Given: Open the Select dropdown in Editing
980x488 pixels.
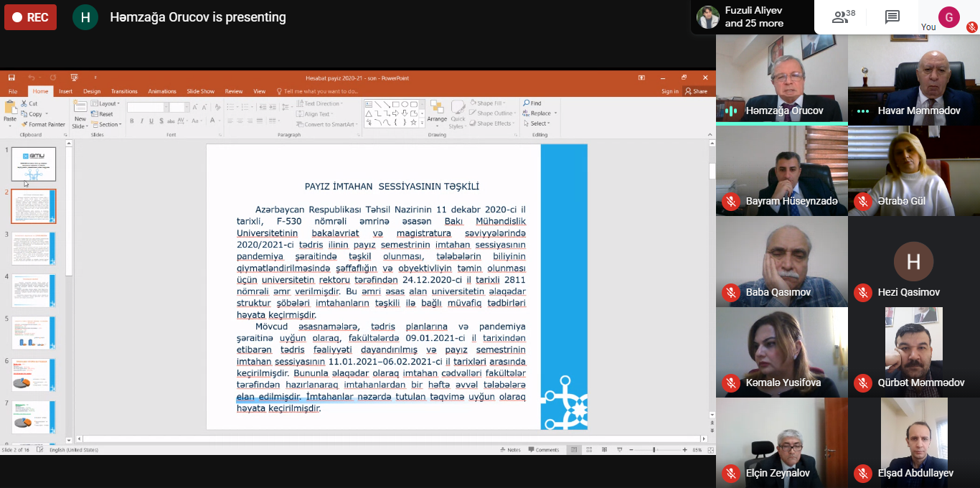Looking at the screenshot, I should [535, 123].
